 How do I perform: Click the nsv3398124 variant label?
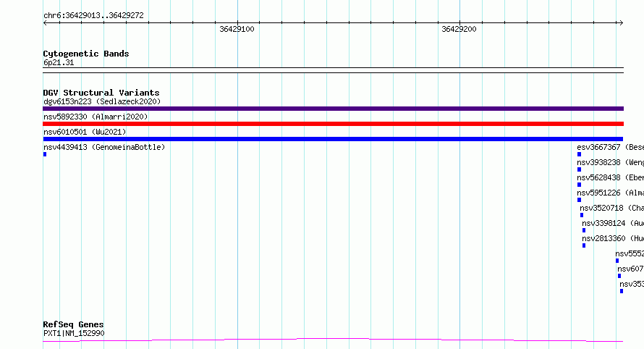(x=613, y=223)
